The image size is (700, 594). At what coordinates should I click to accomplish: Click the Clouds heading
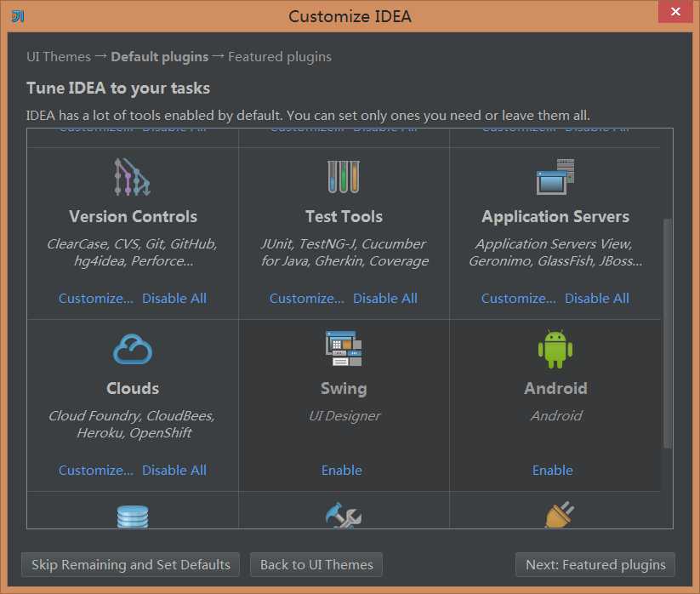click(x=133, y=389)
